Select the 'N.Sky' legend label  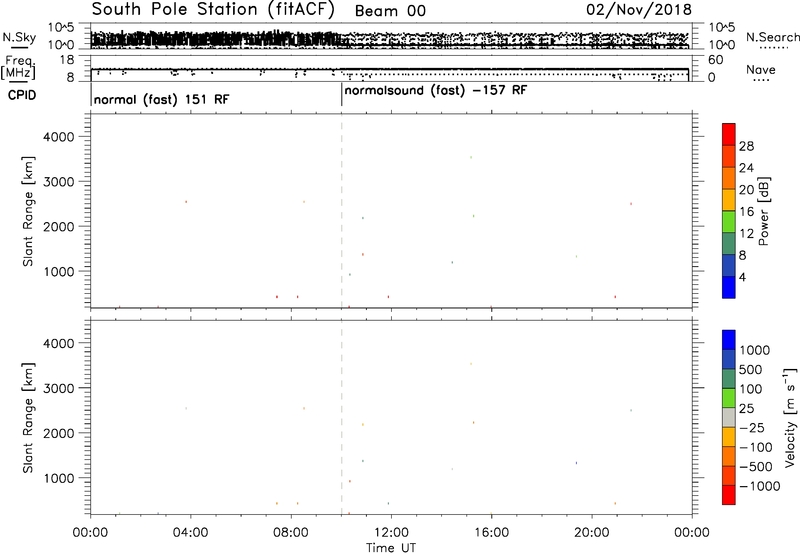pyautogui.click(x=19, y=37)
